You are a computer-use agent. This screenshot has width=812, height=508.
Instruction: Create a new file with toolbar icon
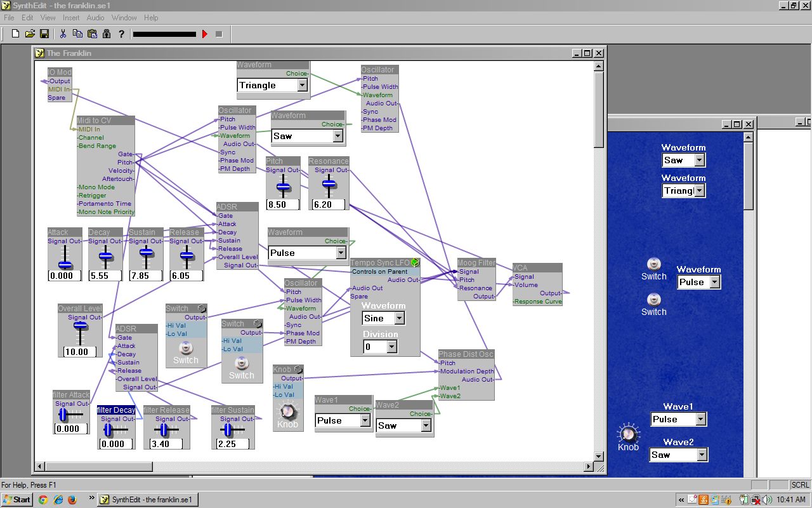pos(16,34)
